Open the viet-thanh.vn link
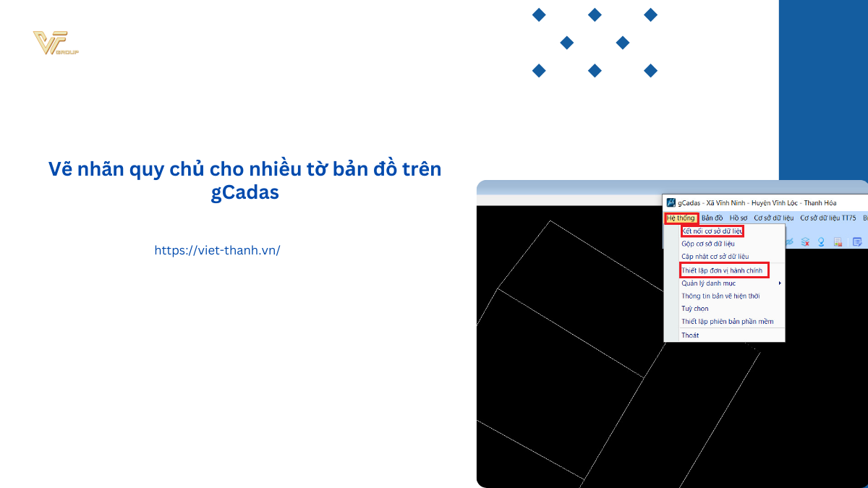The width and height of the screenshot is (868, 488). (x=217, y=250)
